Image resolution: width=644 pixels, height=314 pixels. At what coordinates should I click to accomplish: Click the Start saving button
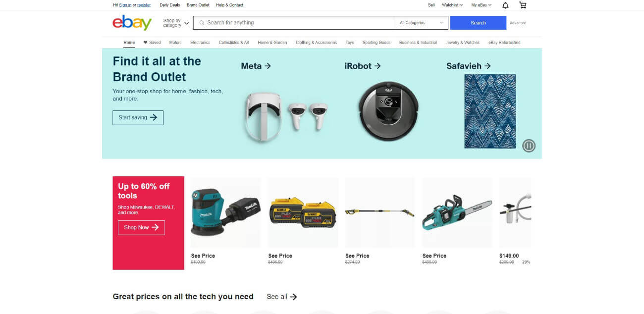(x=138, y=117)
